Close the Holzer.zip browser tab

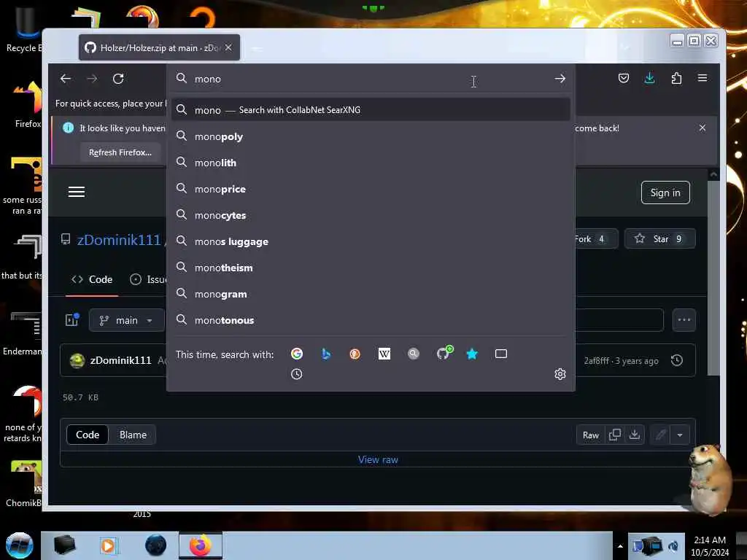coord(228,47)
